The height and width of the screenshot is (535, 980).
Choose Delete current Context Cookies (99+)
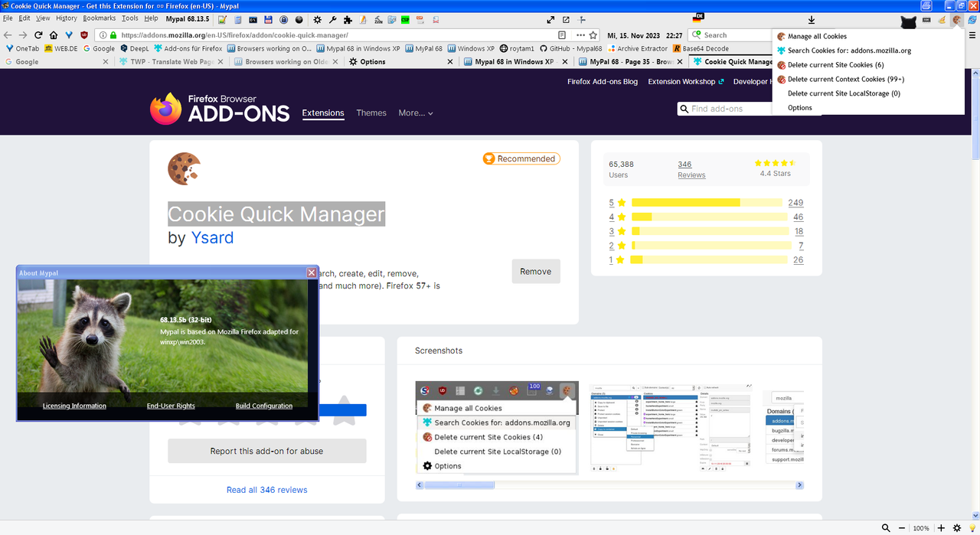pyautogui.click(x=846, y=79)
